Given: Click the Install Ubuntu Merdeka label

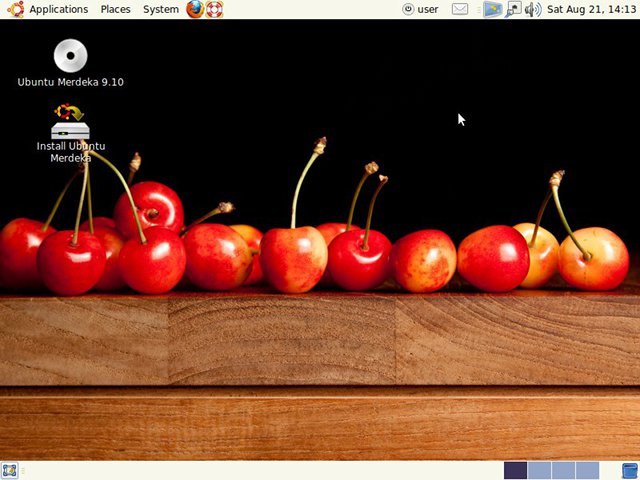Looking at the screenshot, I should (71, 152).
